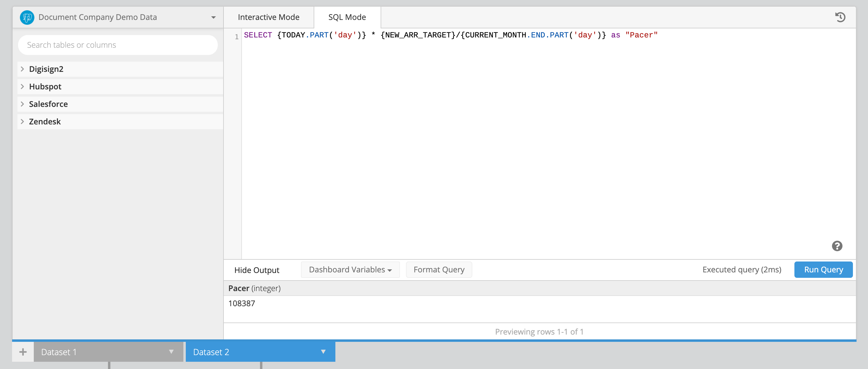Click the Executed query (2ms) status text
Image resolution: width=868 pixels, height=369 pixels.
click(742, 269)
